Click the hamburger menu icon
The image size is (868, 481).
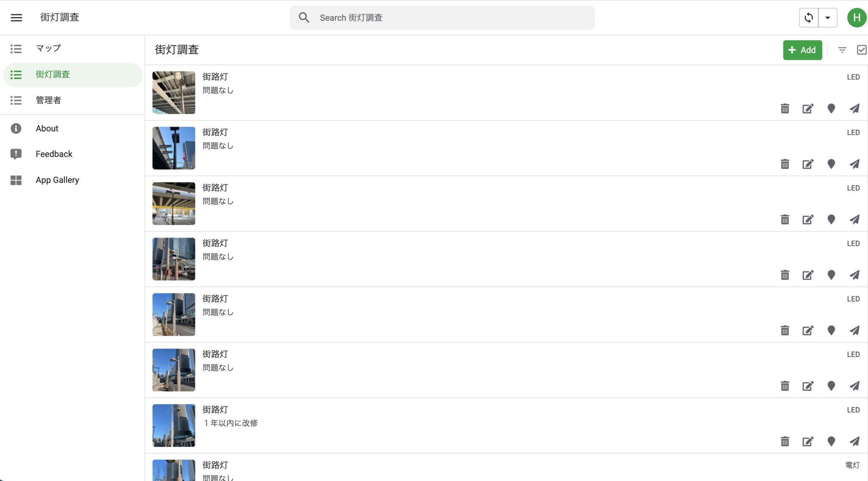pyautogui.click(x=16, y=17)
